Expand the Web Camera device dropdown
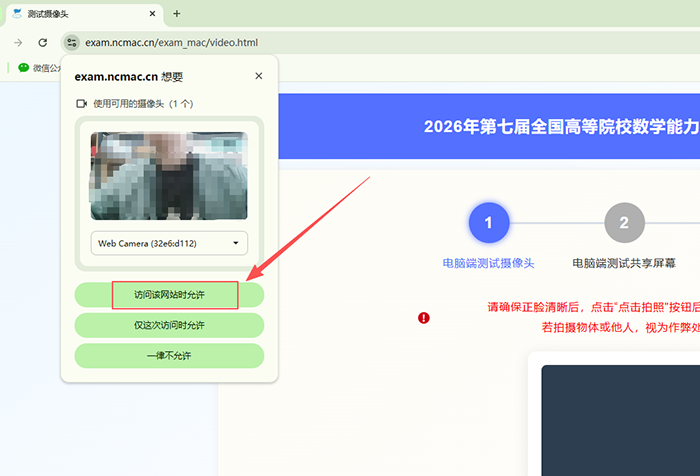The width and height of the screenshot is (700, 476). tap(169, 243)
